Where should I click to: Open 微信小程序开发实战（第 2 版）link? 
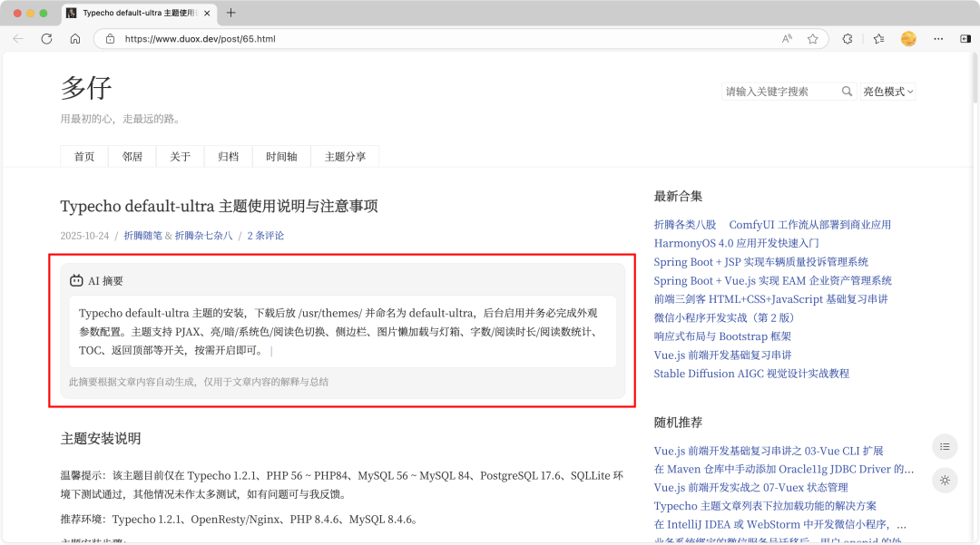point(724,317)
